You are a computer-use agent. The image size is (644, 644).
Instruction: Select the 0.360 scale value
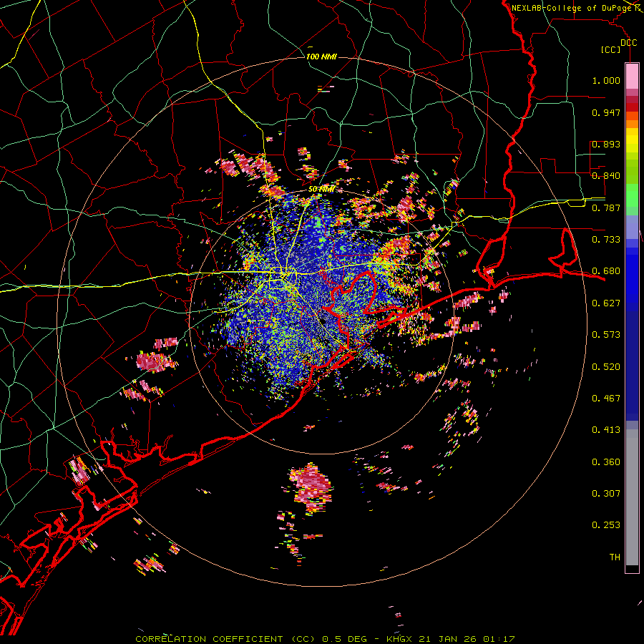click(606, 462)
